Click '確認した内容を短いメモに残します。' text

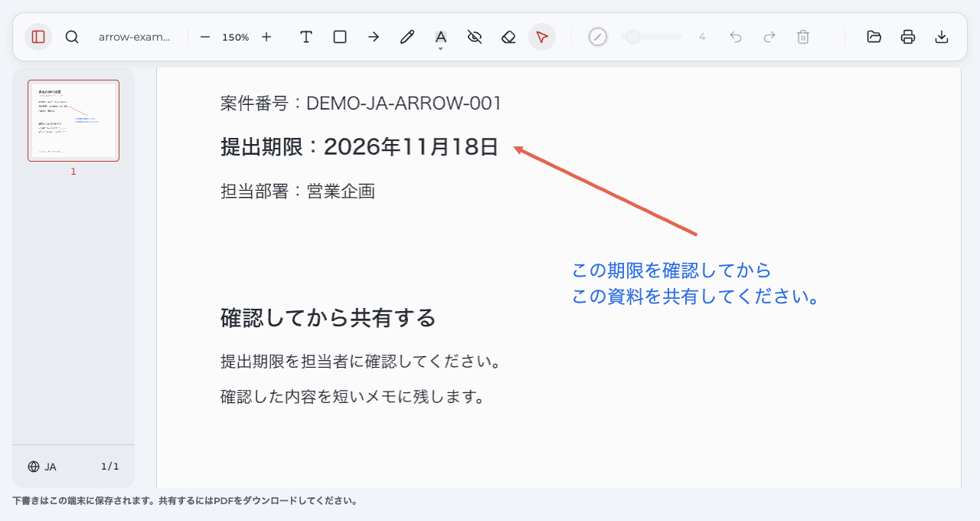point(353,397)
